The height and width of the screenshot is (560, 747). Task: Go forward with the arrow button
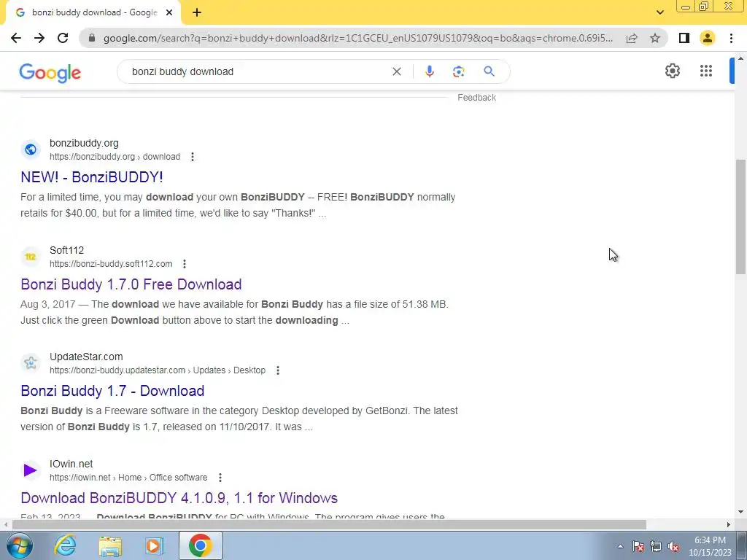[x=39, y=38]
